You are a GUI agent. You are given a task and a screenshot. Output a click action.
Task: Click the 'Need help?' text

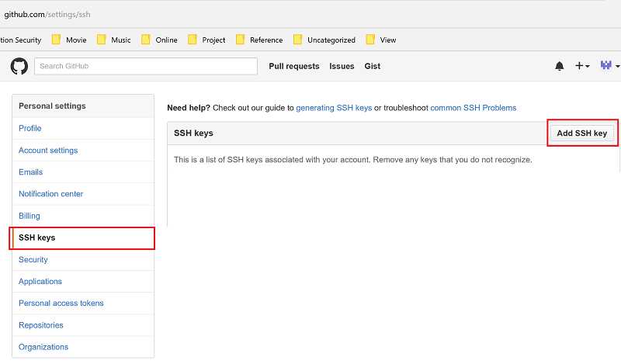pyautogui.click(x=189, y=108)
